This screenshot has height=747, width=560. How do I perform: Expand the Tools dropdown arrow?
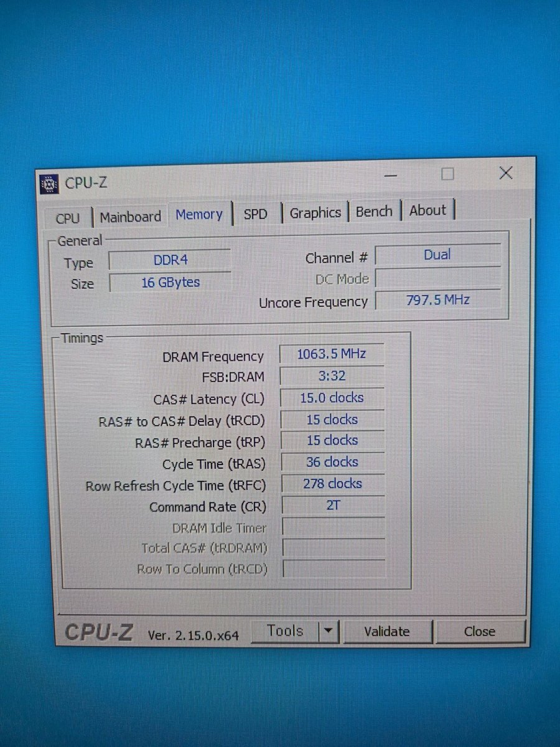(x=329, y=632)
